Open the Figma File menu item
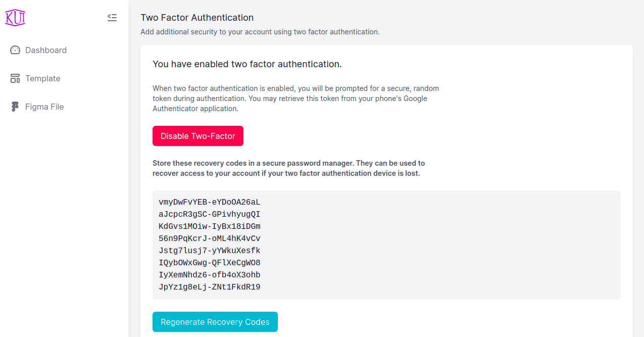The width and height of the screenshot is (644, 337). (x=44, y=107)
